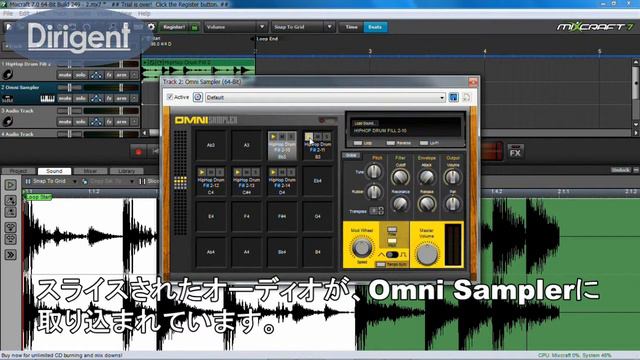This screenshot has height=360, width=640.
Task: Toggle the Active checkbox for Omni Sampler
Action: tap(170, 97)
